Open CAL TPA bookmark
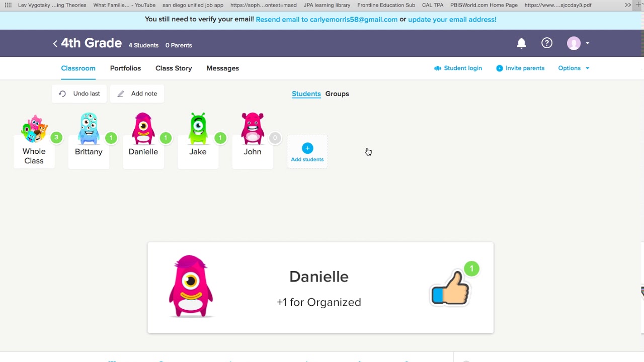Viewport: 644px width, 362px height. point(433,5)
